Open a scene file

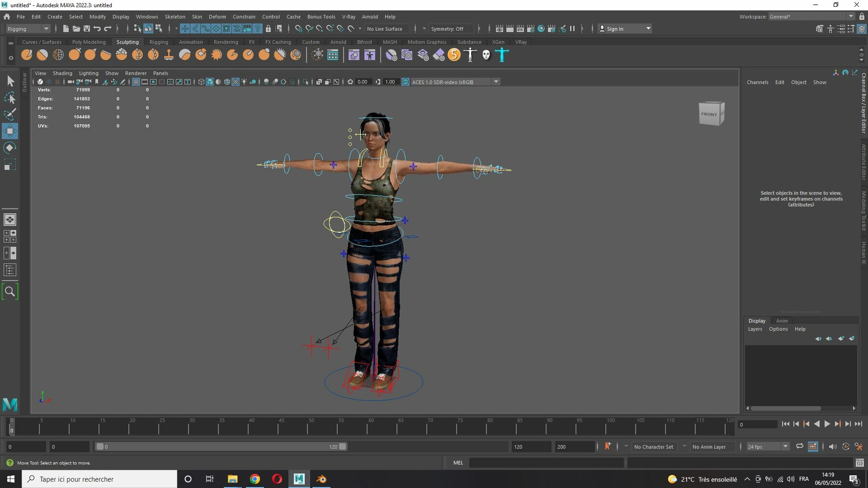(x=76, y=29)
